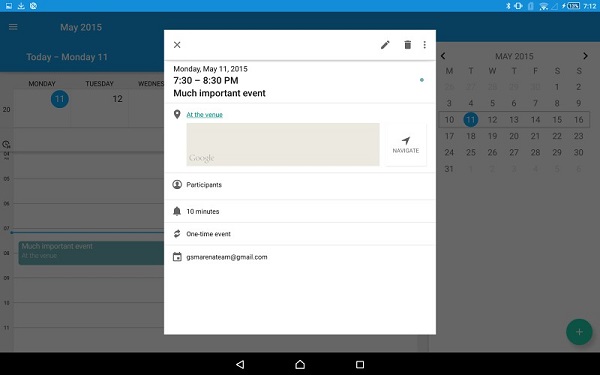Tap the Android recent apps button
The image size is (600, 375).
(x=360, y=364)
